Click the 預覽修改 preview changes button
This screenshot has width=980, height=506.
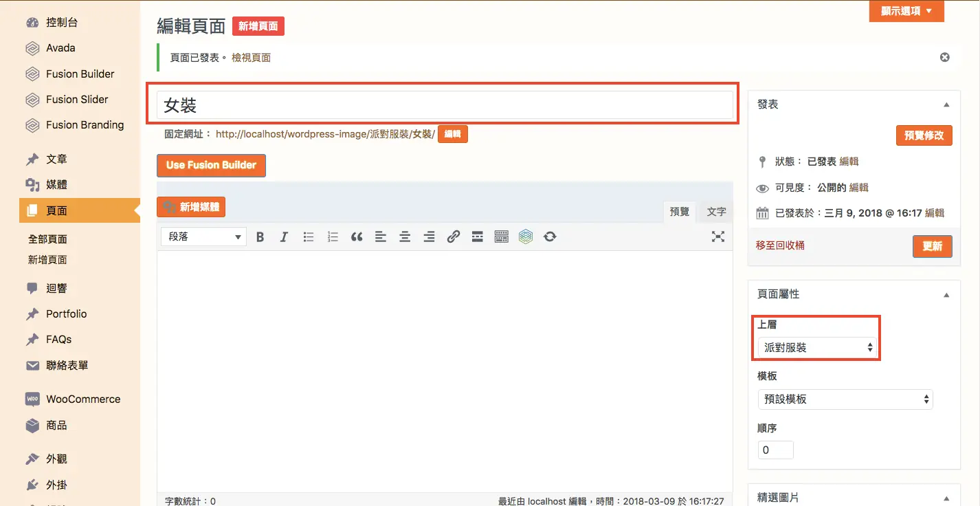(x=924, y=135)
